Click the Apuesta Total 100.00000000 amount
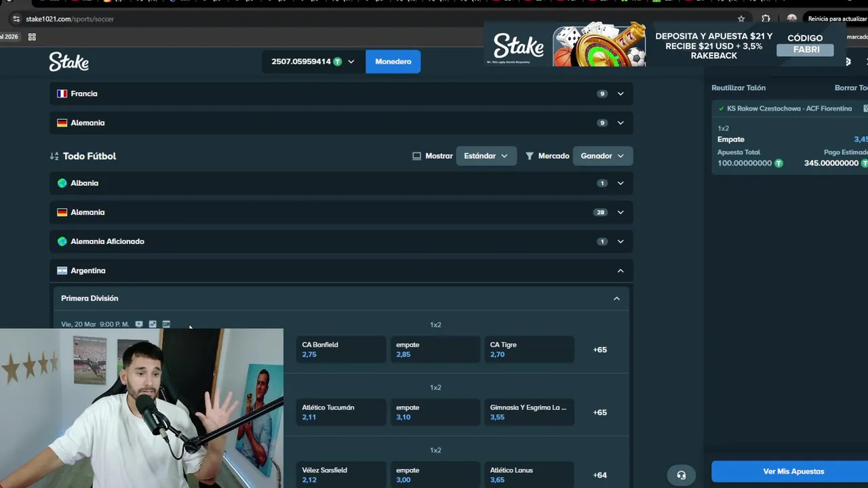Screen dimensions: 868x488 click(745, 163)
